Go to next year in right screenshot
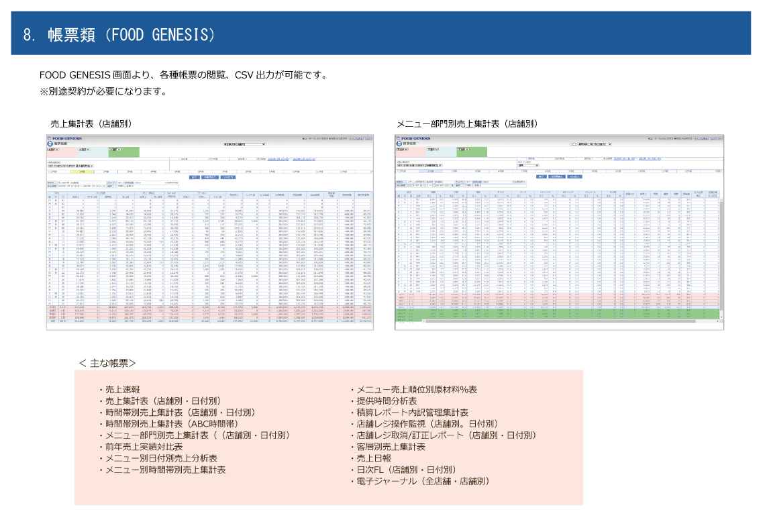The image size is (767, 532). pyautogui.click(x=589, y=159)
